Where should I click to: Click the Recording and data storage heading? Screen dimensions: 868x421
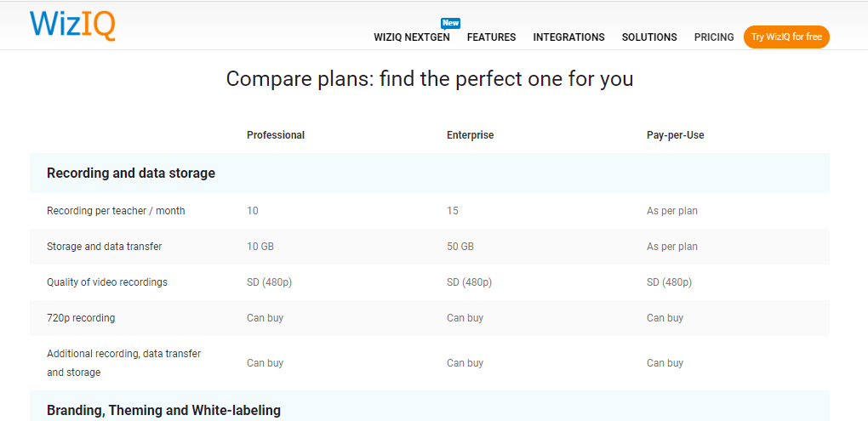click(x=131, y=174)
